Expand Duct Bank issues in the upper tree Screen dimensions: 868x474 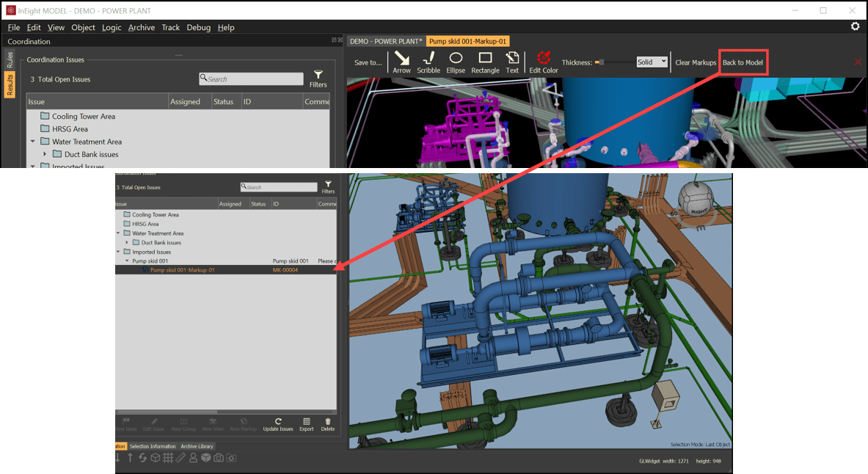[45, 154]
